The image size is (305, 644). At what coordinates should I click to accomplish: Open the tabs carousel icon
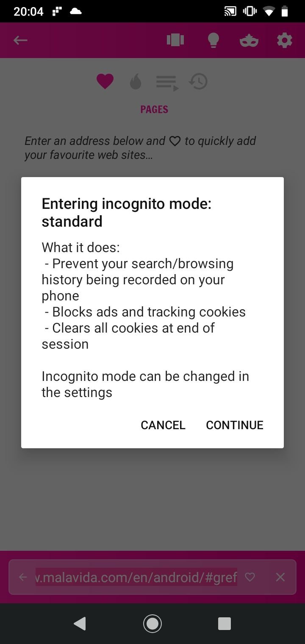coord(175,40)
